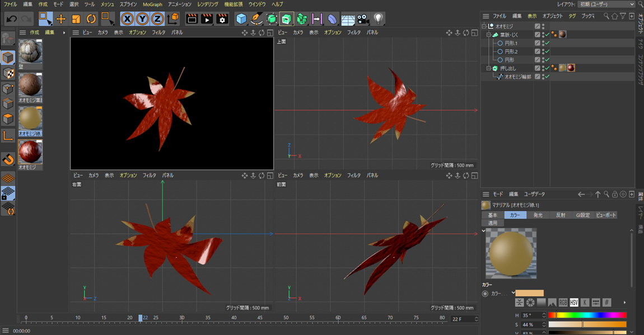Switch color mode to RGB
The height and width of the screenshot is (335, 644).
[x=563, y=303]
